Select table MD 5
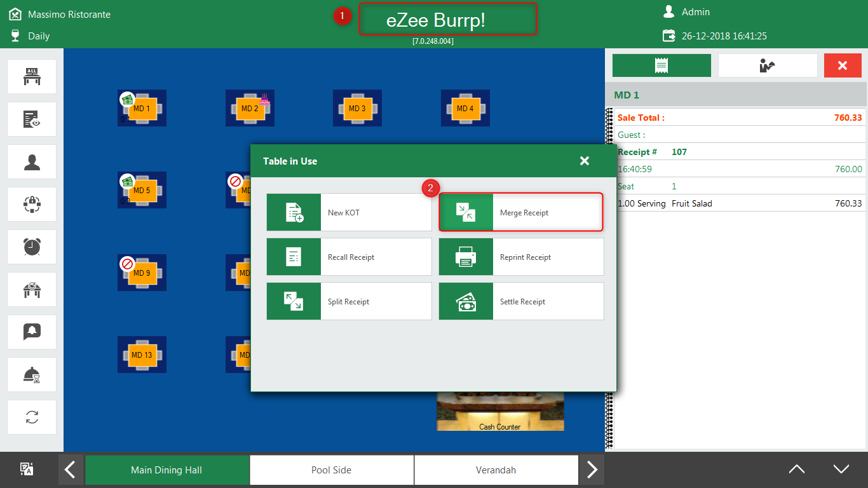Screen dimensions: 868x488 142,190
